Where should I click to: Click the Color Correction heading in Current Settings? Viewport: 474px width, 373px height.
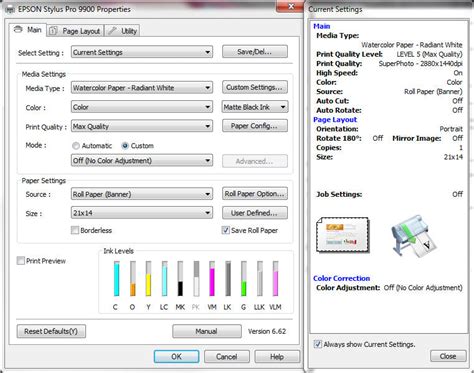coord(341,278)
